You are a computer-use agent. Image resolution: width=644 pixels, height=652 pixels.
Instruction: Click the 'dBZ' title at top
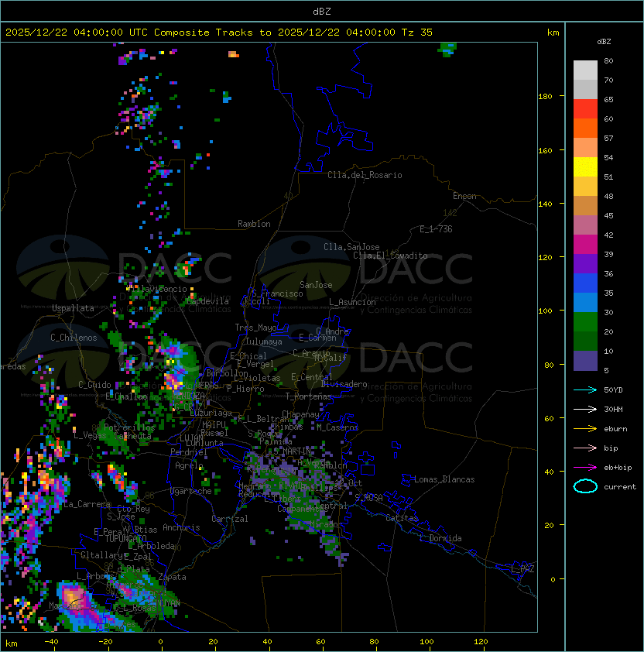point(322,12)
